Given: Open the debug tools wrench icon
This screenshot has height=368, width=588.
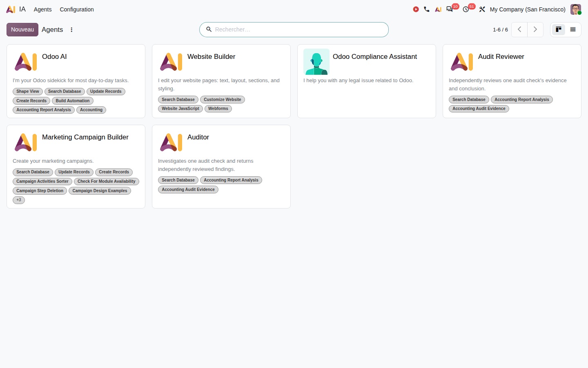Looking at the screenshot, I should point(482,9).
